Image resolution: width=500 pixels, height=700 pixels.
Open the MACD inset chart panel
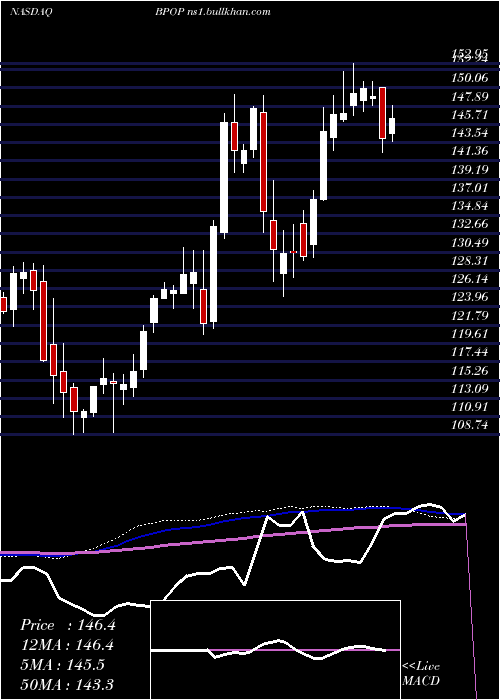[275, 650]
